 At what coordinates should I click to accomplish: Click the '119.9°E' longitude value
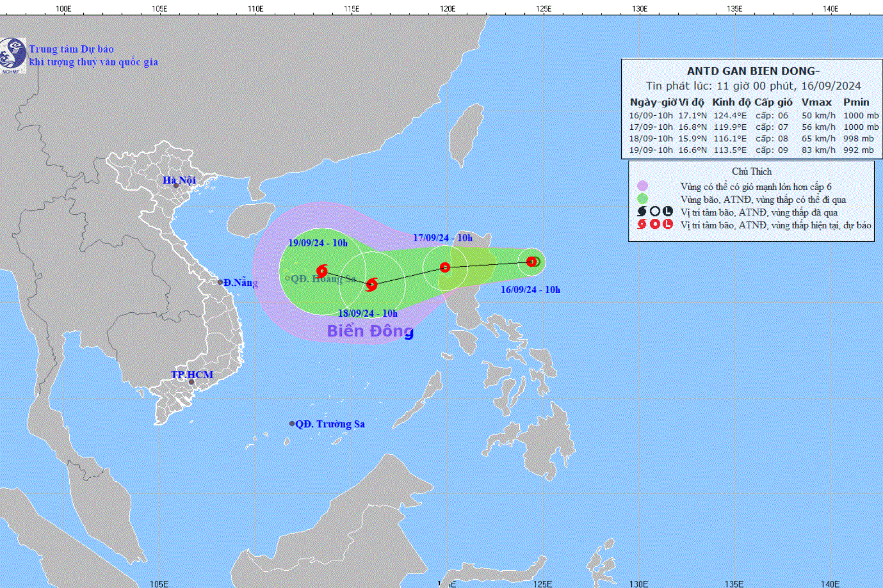(x=730, y=127)
